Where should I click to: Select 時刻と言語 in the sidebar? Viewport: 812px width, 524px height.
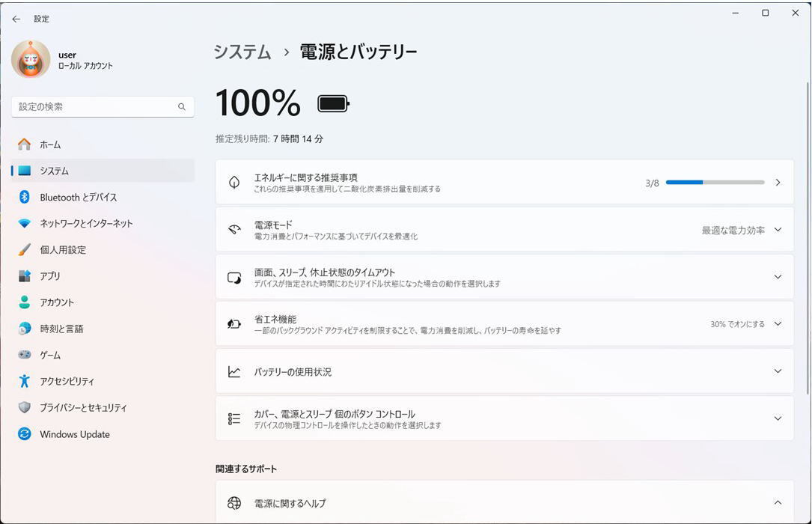pyautogui.click(x=61, y=329)
